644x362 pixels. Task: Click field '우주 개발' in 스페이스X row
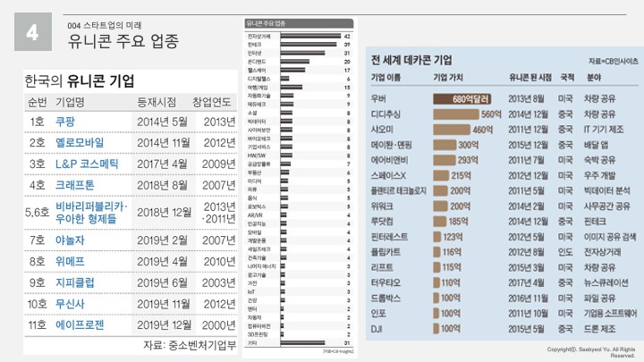(599, 176)
